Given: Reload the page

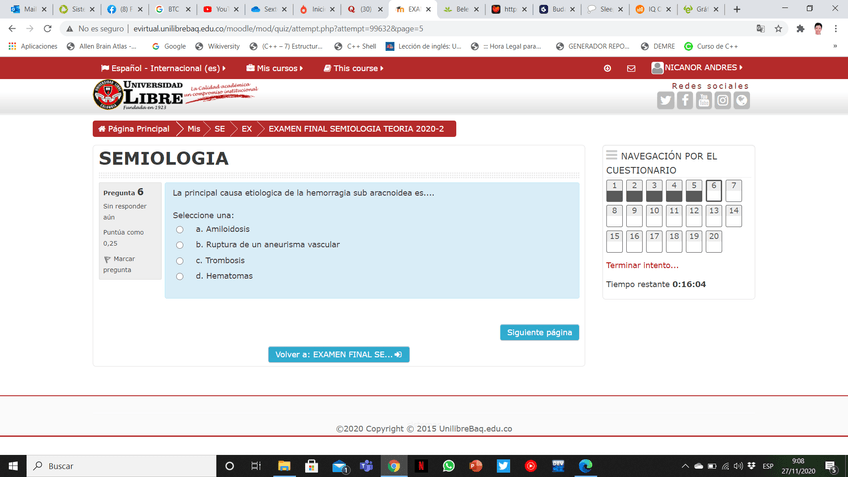Looking at the screenshot, I should click(x=48, y=29).
